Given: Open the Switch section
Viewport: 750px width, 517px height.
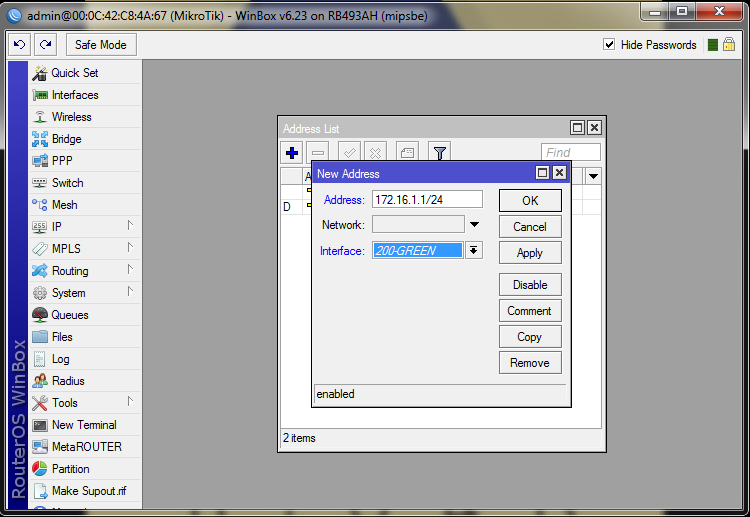Looking at the screenshot, I should 86,183.
